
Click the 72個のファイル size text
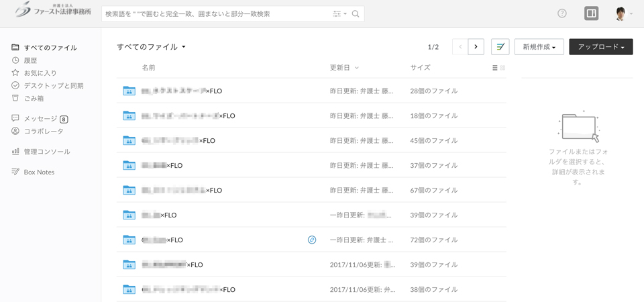[434, 240]
